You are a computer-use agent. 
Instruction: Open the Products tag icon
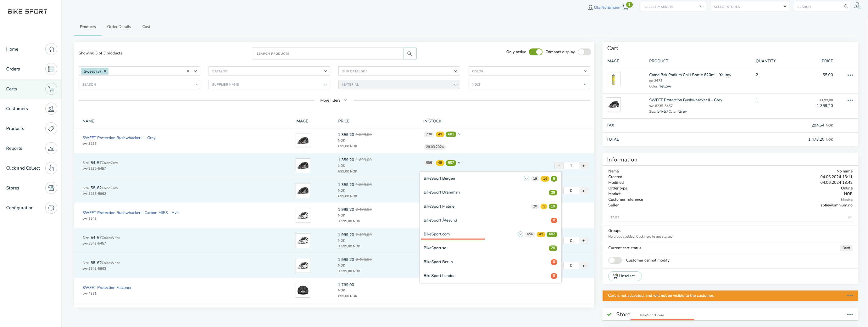(51, 128)
